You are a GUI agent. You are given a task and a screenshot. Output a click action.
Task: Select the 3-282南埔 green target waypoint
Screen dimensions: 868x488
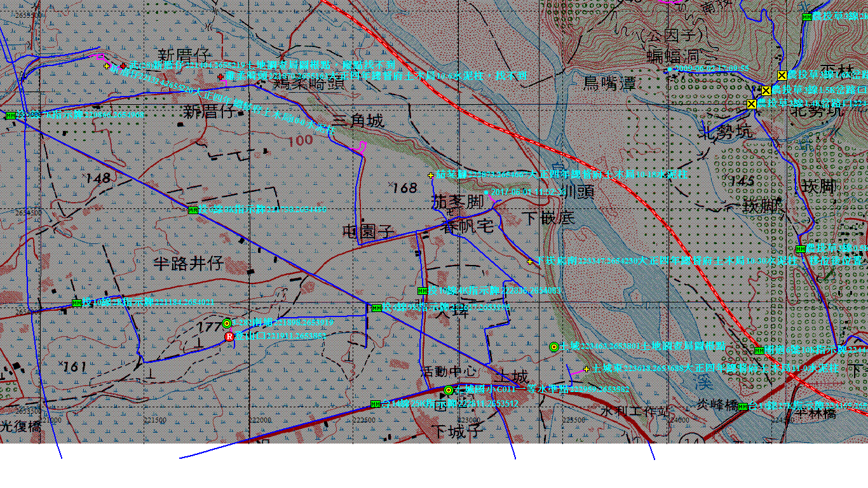[x=226, y=323]
